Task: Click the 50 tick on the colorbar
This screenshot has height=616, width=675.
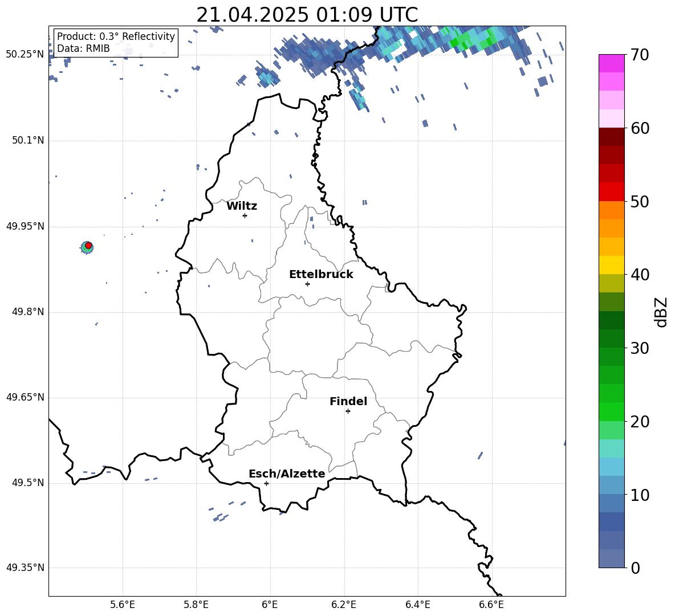Action: (x=640, y=202)
